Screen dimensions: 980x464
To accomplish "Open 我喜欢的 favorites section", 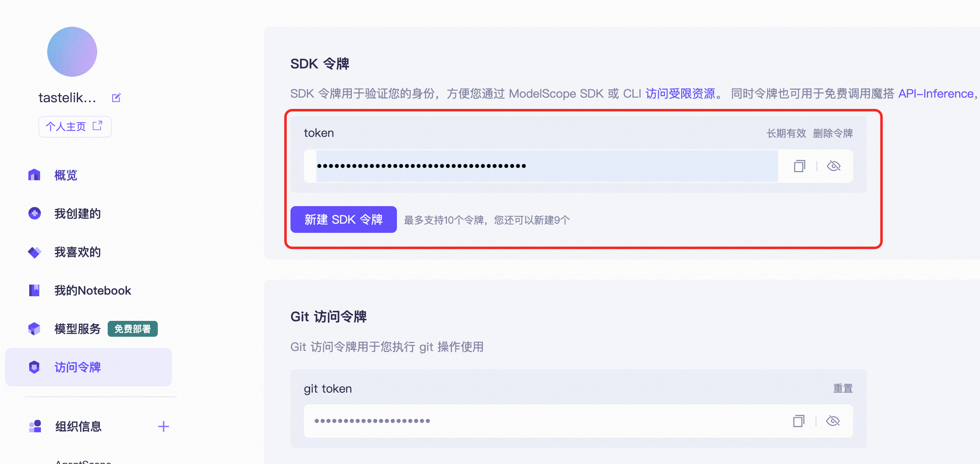I will 78,252.
